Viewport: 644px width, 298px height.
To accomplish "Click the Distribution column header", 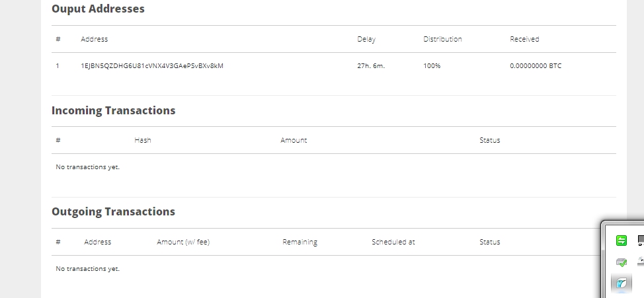I will tap(442, 39).
